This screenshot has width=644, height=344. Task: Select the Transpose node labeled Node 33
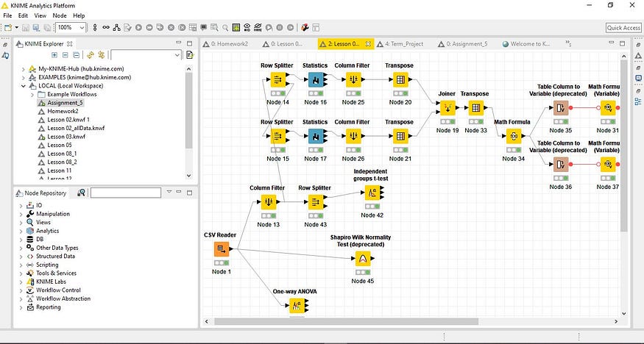pyautogui.click(x=475, y=108)
